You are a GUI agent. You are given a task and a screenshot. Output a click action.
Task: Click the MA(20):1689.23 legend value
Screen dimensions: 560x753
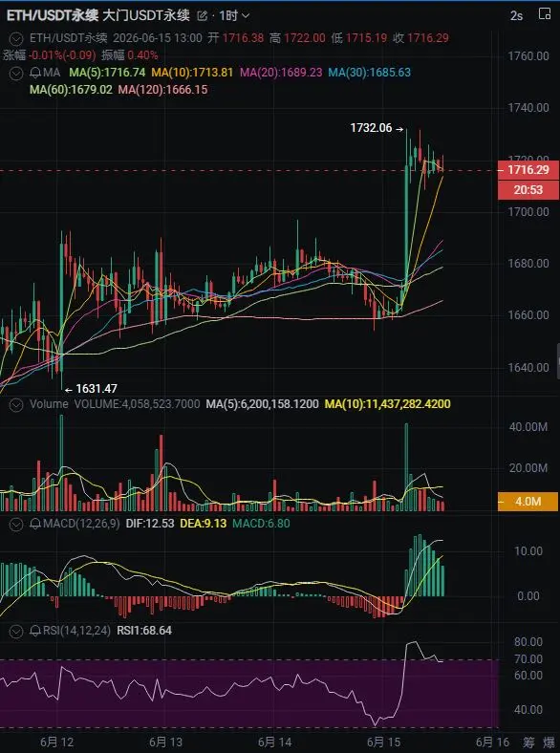click(281, 73)
